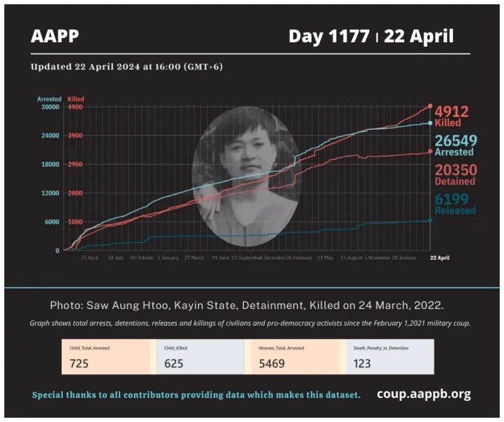Viewport: 504px width, 422px height.
Task: Click the AAPP title in the header
Action: tap(55, 37)
